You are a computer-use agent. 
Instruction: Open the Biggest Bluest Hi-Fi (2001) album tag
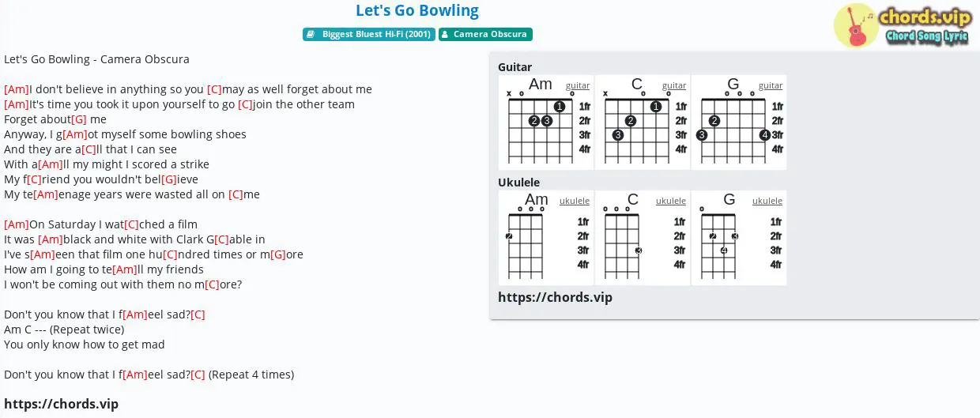pos(368,35)
